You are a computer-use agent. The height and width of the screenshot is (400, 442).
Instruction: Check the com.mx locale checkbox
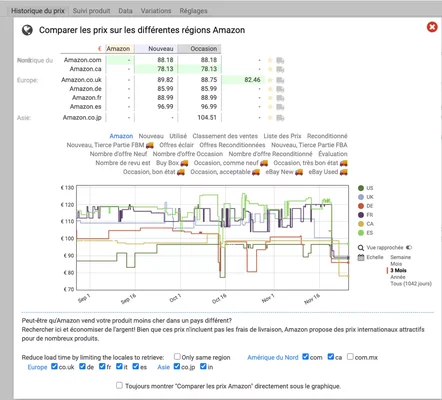click(350, 357)
